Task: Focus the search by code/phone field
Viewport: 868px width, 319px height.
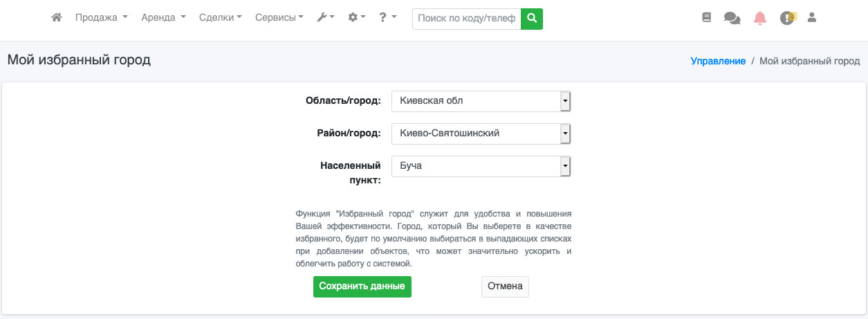Action: [467, 19]
